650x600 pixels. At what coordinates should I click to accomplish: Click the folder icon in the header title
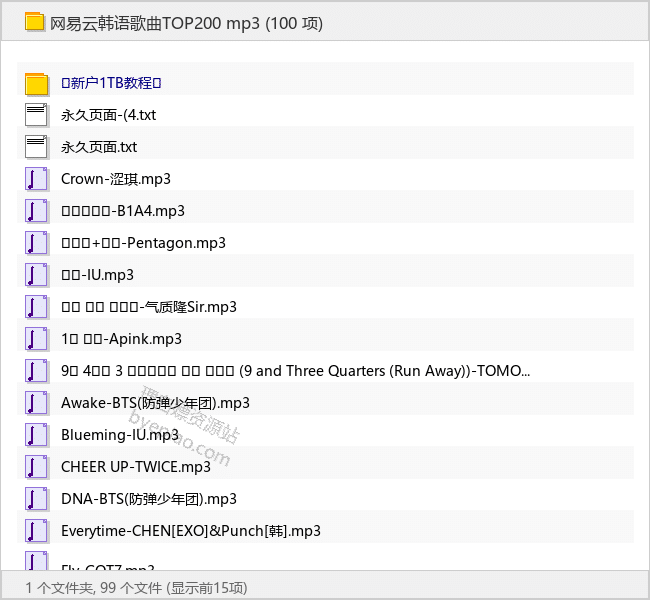coord(34,22)
